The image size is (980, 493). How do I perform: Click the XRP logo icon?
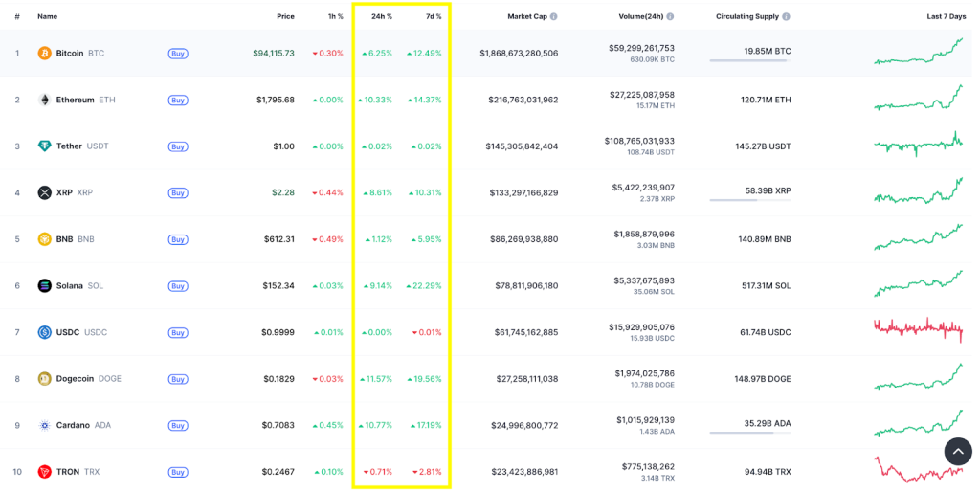44,192
